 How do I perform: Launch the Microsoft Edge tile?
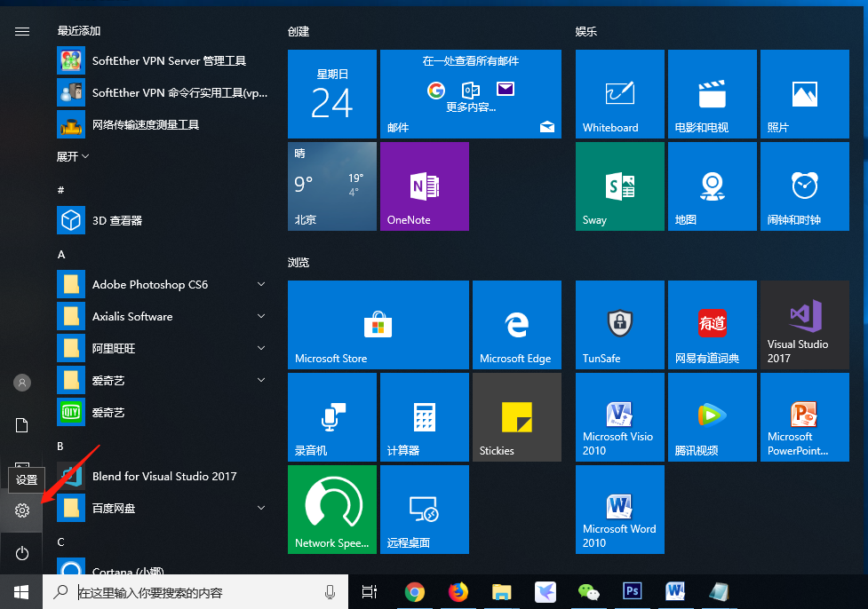coord(516,325)
